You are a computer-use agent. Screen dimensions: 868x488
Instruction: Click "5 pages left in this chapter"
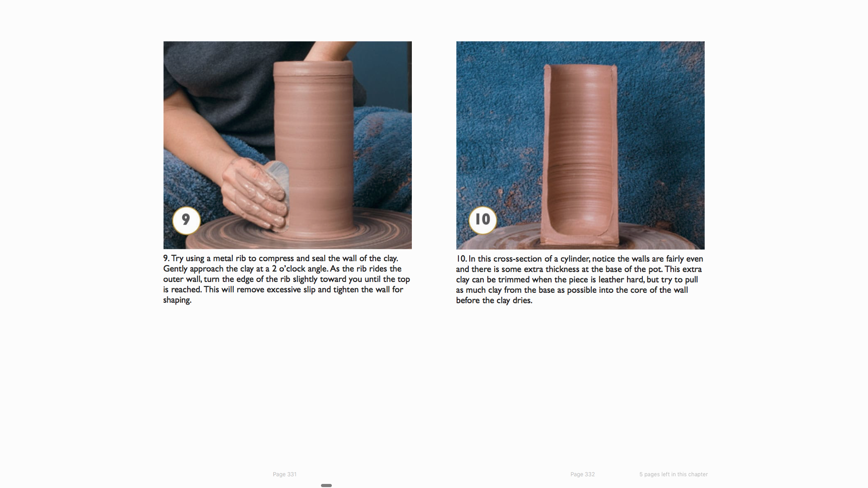click(x=673, y=474)
